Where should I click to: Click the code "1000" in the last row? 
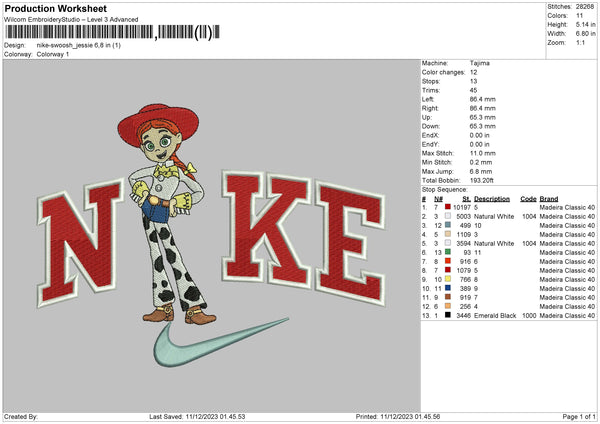coord(529,315)
